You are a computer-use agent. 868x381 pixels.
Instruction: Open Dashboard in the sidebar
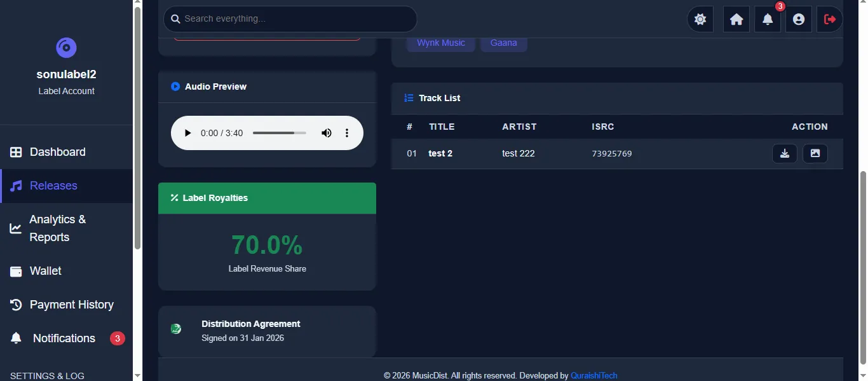pos(67,152)
